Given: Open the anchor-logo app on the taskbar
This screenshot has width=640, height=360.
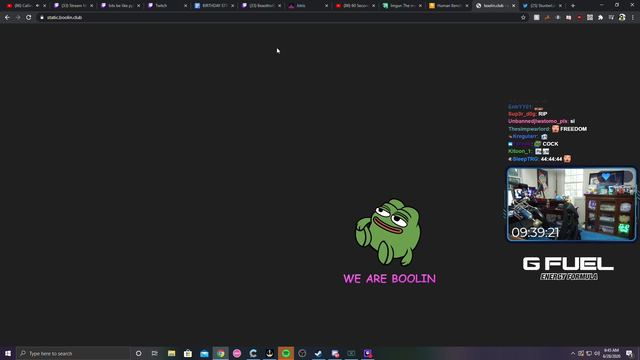Looking at the screenshot, I should (269, 353).
